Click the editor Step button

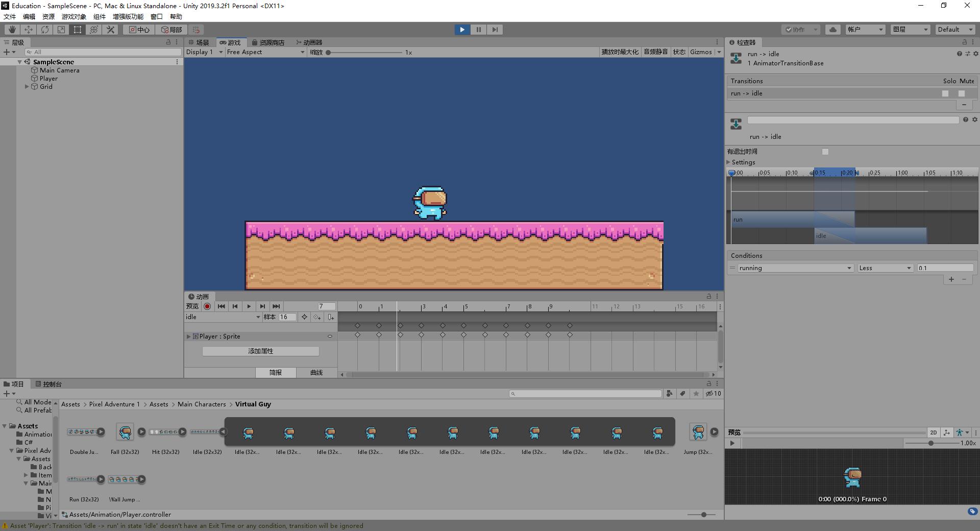point(495,30)
